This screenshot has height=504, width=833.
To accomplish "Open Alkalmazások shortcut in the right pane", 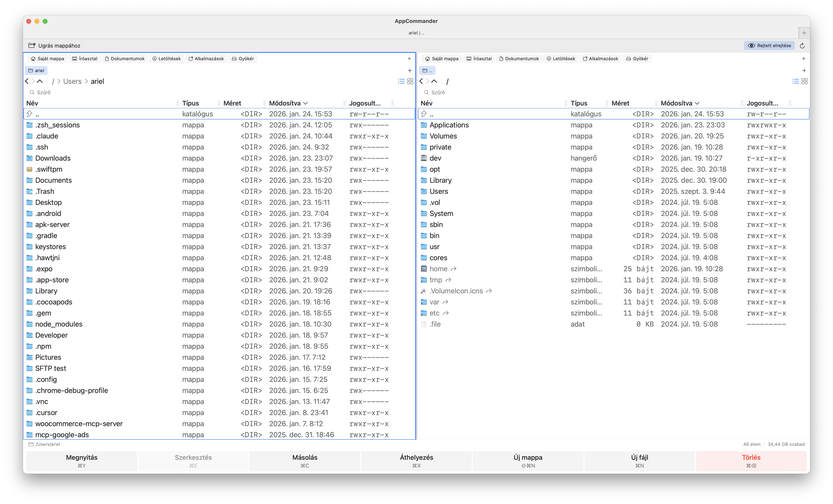I will tap(600, 58).
